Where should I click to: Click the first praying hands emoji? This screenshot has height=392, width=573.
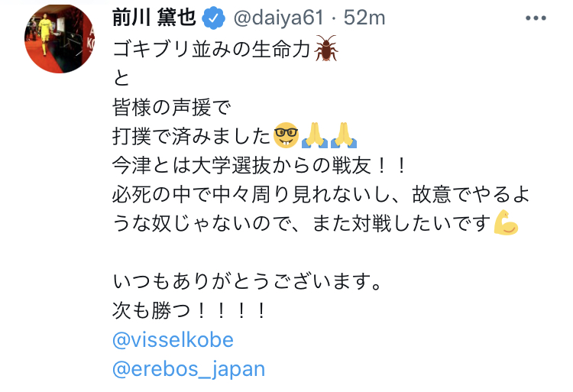314,137
